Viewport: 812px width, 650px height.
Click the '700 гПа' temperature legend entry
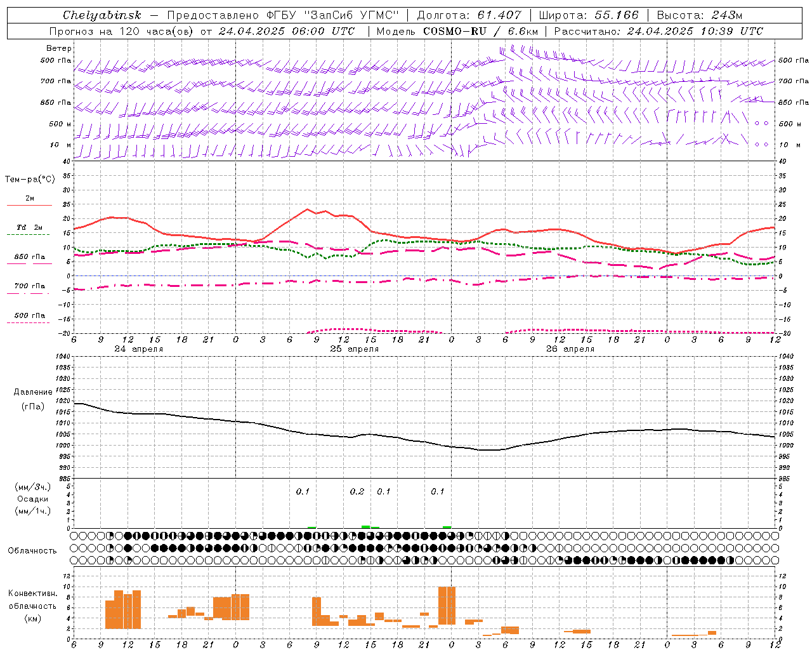point(30,286)
